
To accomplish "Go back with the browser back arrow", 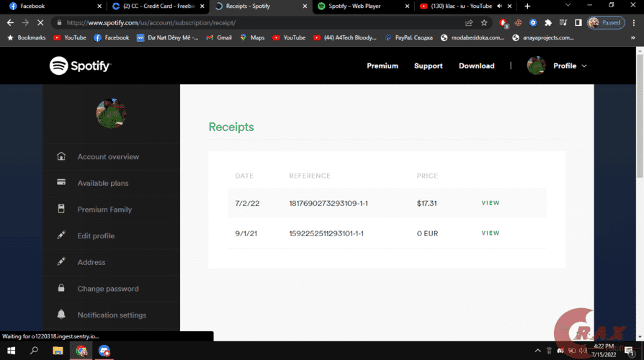I will (x=10, y=22).
